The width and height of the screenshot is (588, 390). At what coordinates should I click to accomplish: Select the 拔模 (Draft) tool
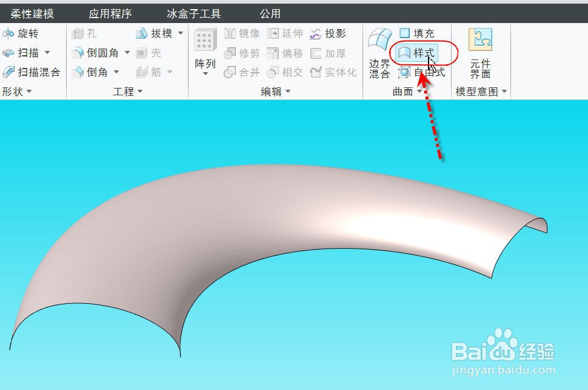(154, 33)
